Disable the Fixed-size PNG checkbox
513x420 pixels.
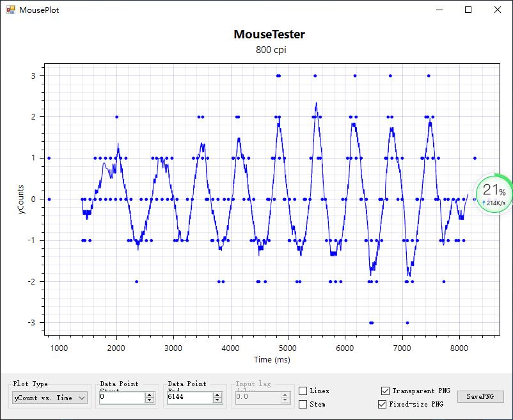383,404
